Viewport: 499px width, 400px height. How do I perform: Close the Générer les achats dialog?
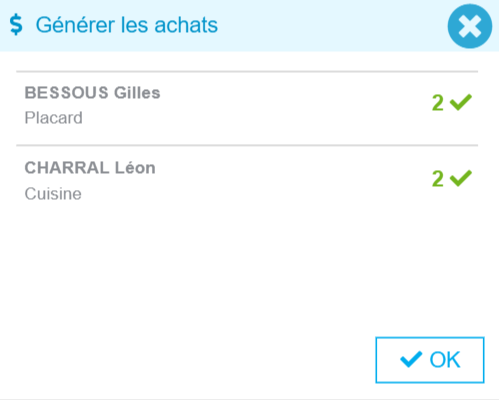pos(470,26)
